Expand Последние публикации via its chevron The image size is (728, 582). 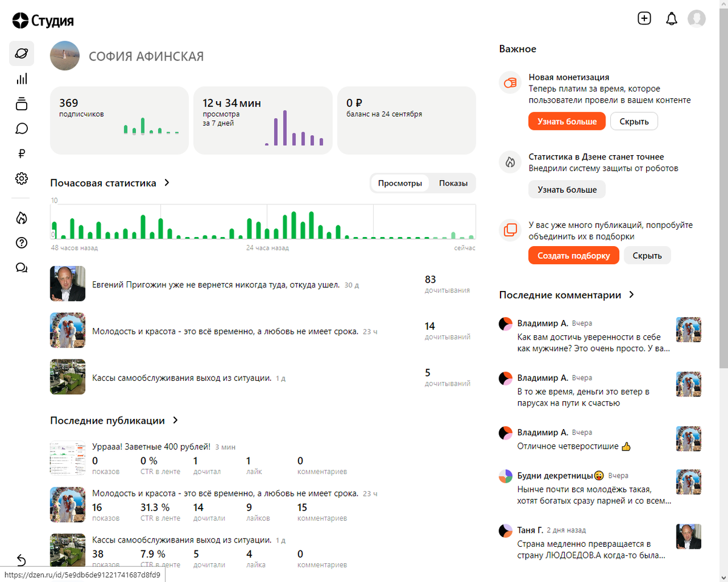click(175, 420)
